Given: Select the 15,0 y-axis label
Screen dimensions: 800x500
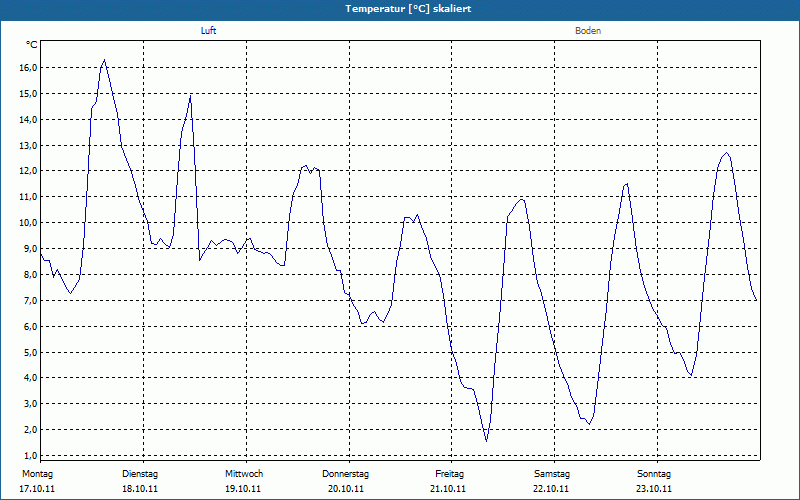Looking at the screenshot, I should click(x=29, y=94).
